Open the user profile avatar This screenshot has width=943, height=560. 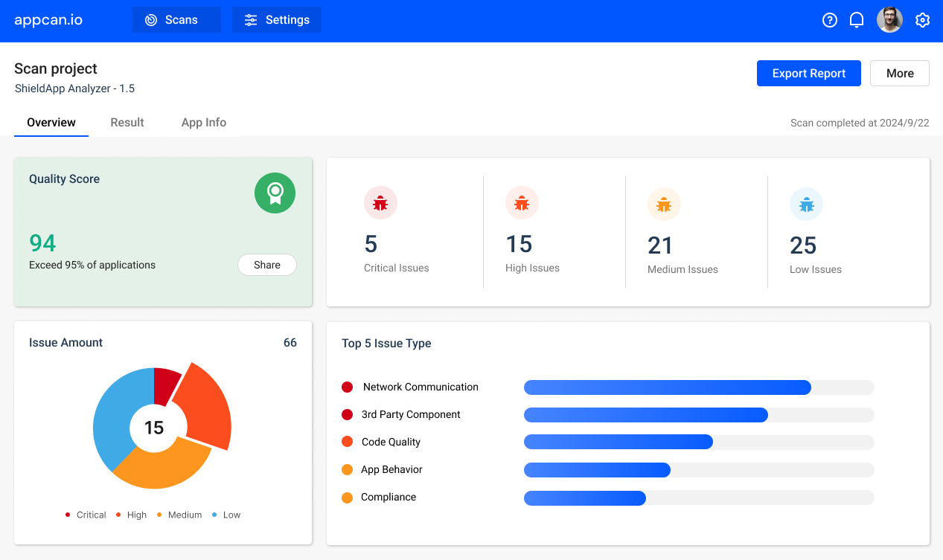click(889, 19)
